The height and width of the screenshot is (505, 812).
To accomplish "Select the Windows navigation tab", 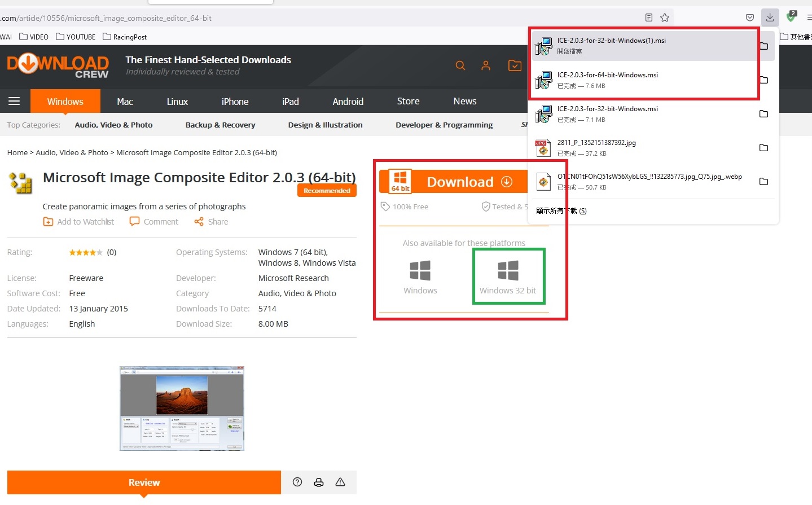I will coord(65,101).
